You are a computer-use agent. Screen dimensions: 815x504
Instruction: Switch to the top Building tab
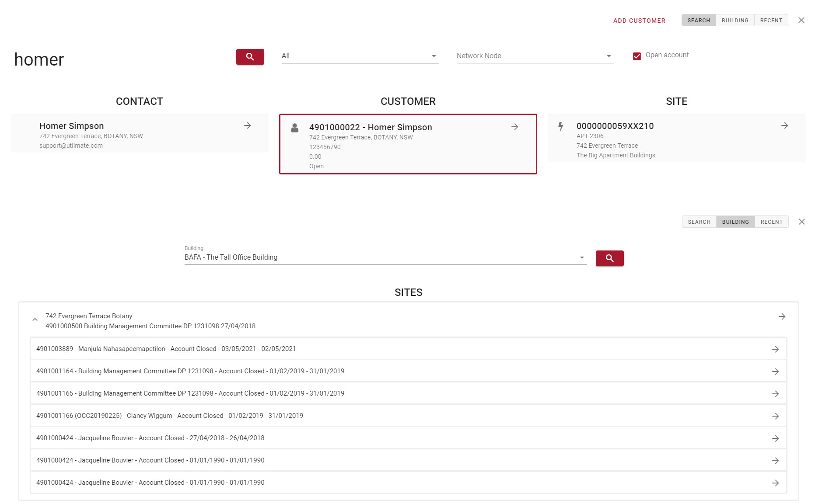pyautogui.click(x=735, y=21)
